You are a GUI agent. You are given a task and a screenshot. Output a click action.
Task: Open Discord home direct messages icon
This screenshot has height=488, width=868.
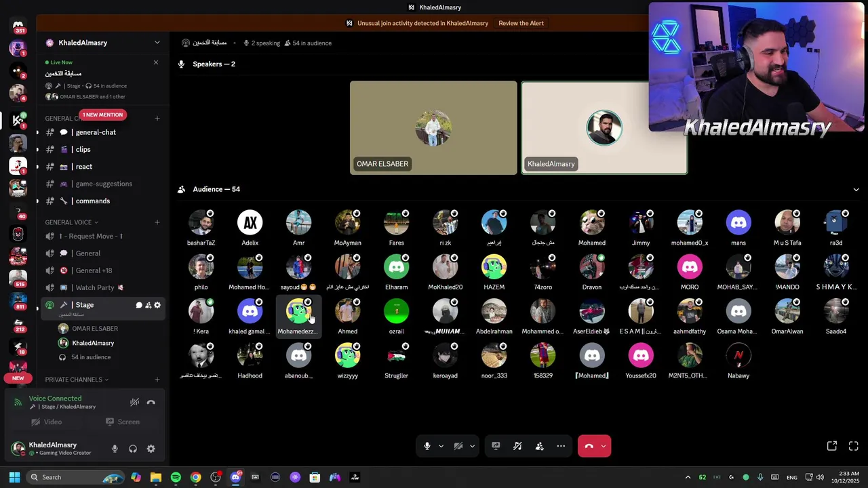click(x=18, y=26)
